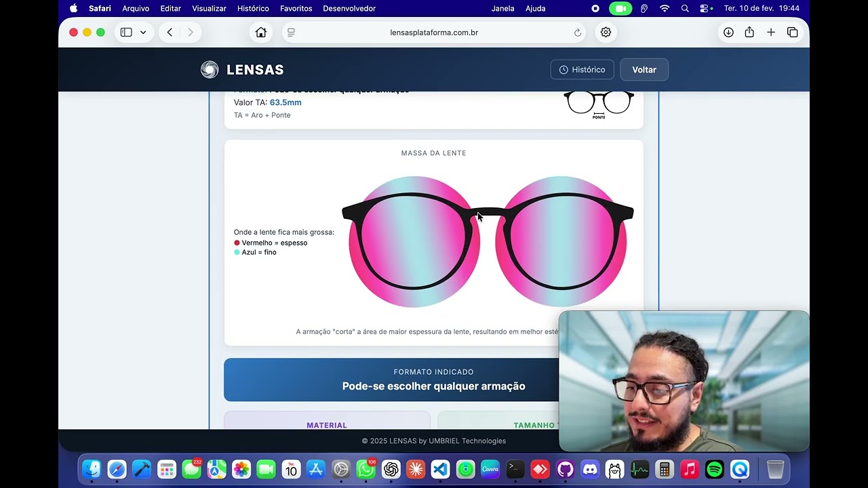This screenshot has height=488, width=868.
Task: Open the Favoritos menu
Action: (296, 8)
